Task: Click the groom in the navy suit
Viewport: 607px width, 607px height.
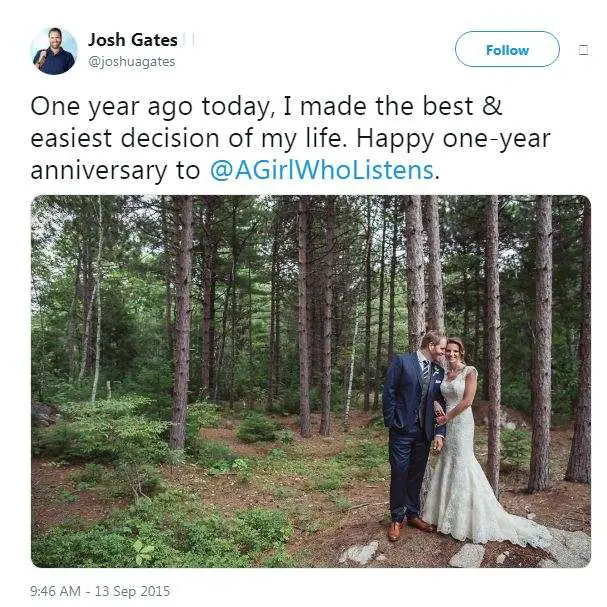Action: (x=412, y=434)
